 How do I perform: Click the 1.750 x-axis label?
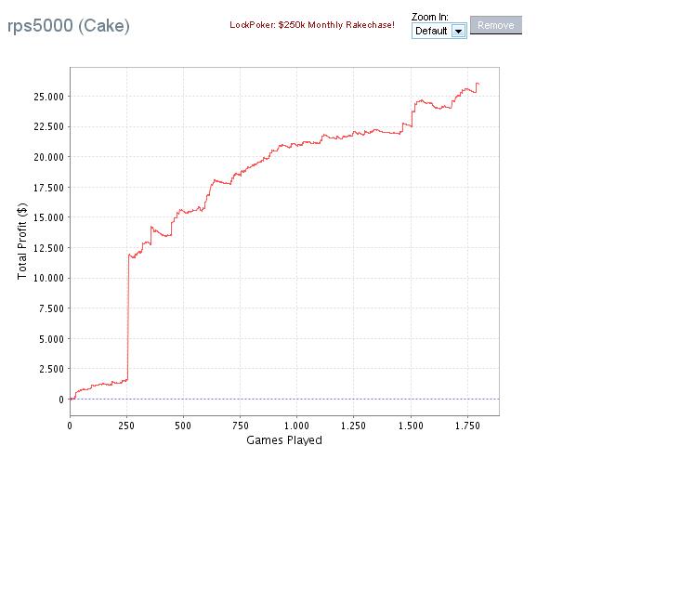[x=467, y=426]
